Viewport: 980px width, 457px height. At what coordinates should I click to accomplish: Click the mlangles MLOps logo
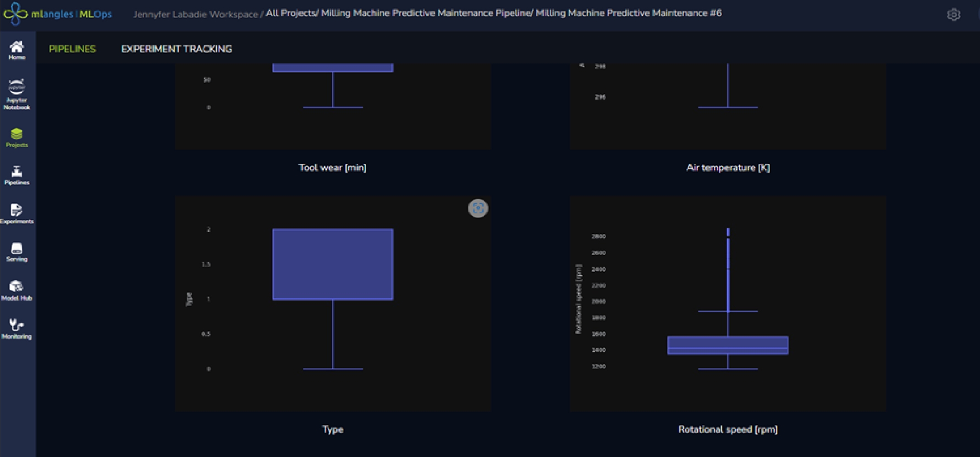(x=60, y=14)
